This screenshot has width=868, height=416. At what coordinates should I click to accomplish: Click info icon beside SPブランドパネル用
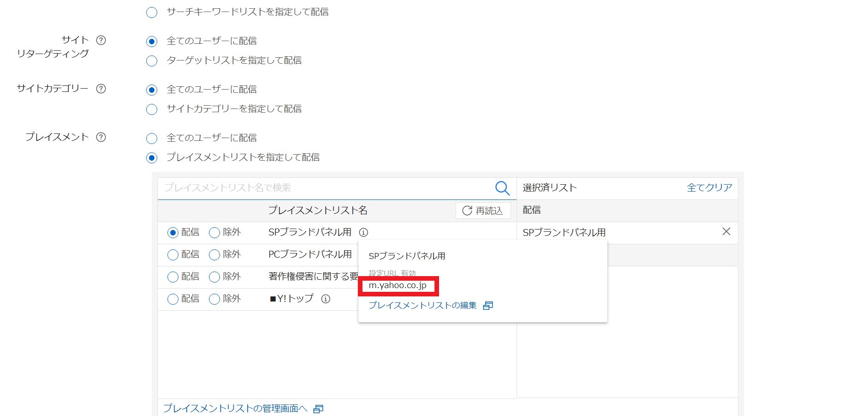pos(363,232)
